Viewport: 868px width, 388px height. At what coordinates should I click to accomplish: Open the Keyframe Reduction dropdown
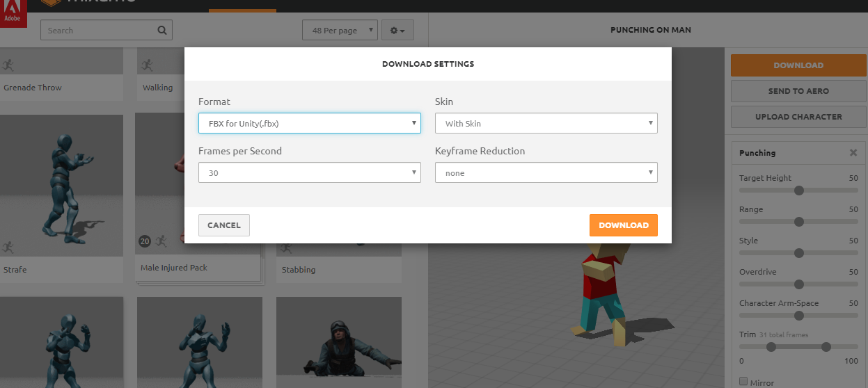[x=546, y=172]
